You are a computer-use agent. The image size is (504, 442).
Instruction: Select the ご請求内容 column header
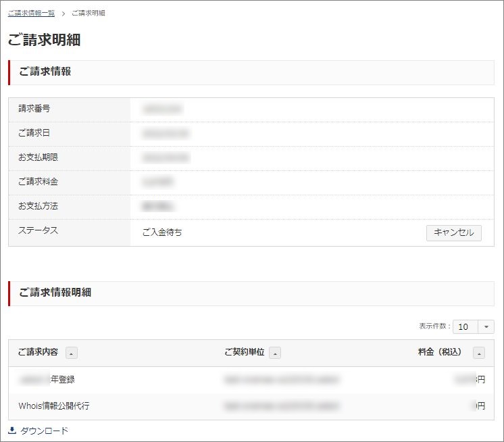[x=38, y=352]
